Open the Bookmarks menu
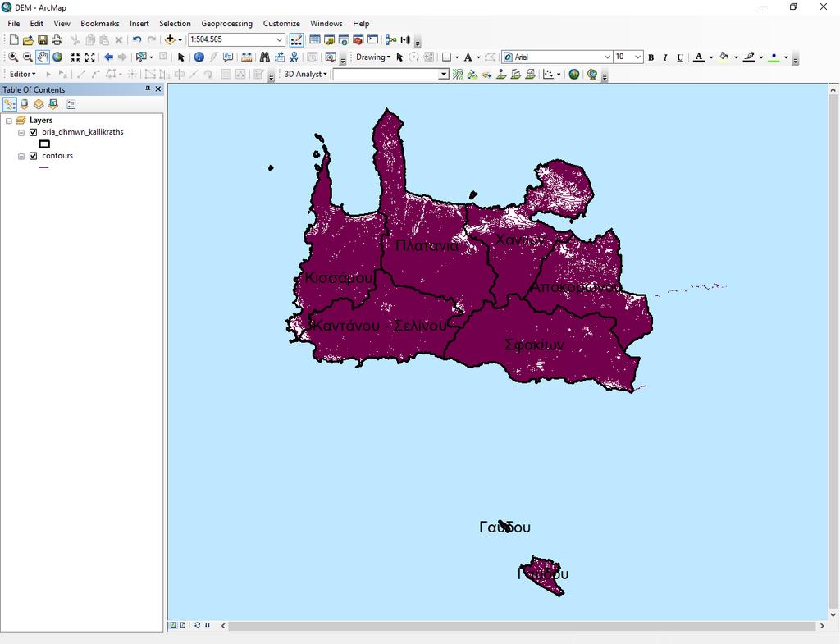840x644 pixels. tap(99, 24)
